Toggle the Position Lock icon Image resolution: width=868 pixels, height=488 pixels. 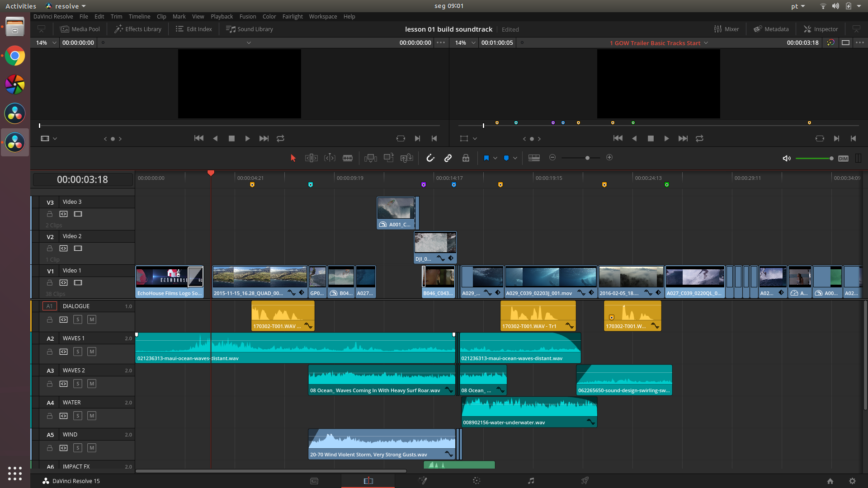[x=466, y=158]
